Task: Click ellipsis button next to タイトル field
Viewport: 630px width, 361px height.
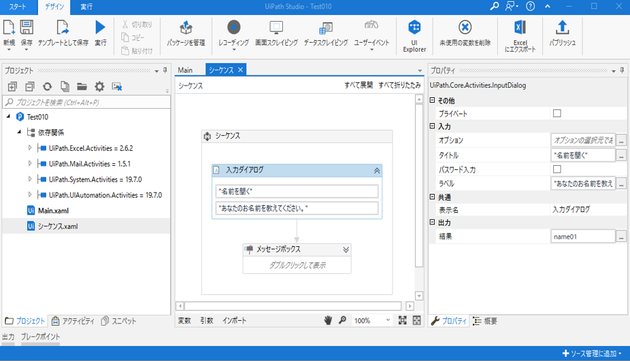Action: [x=621, y=155]
